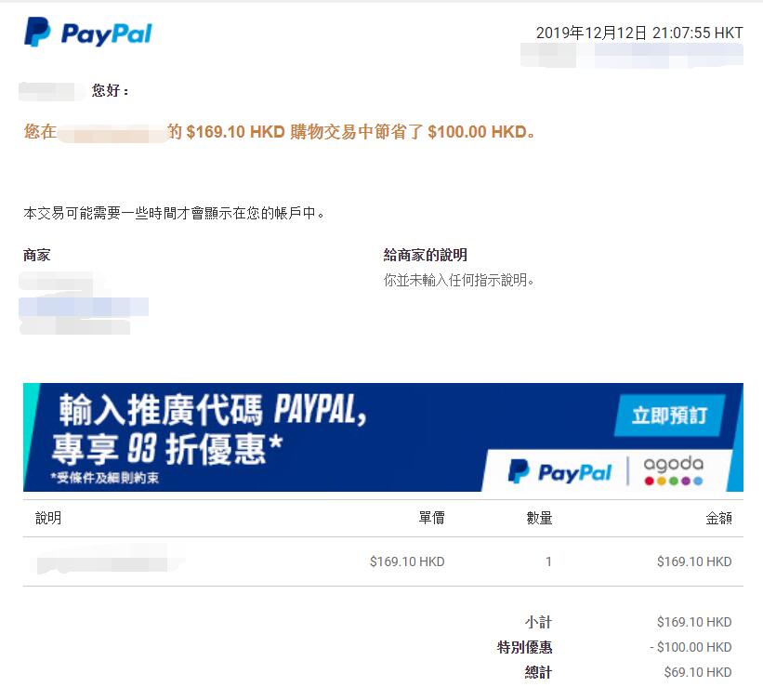Click the total amount $69.10 HKD

pyautogui.click(x=698, y=672)
